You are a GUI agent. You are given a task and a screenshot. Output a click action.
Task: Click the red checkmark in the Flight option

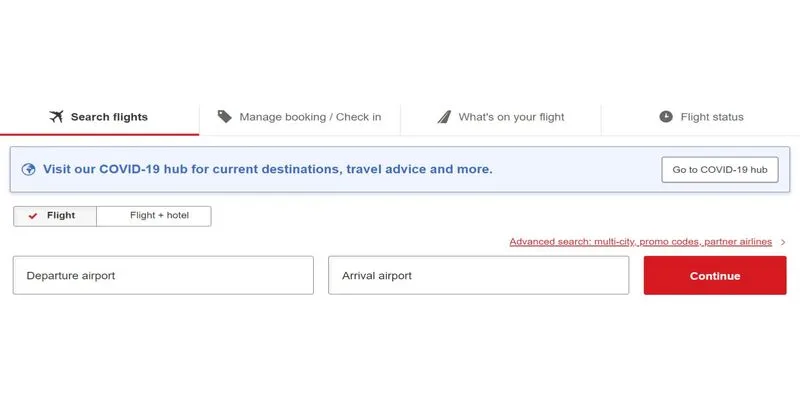click(x=33, y=216)
